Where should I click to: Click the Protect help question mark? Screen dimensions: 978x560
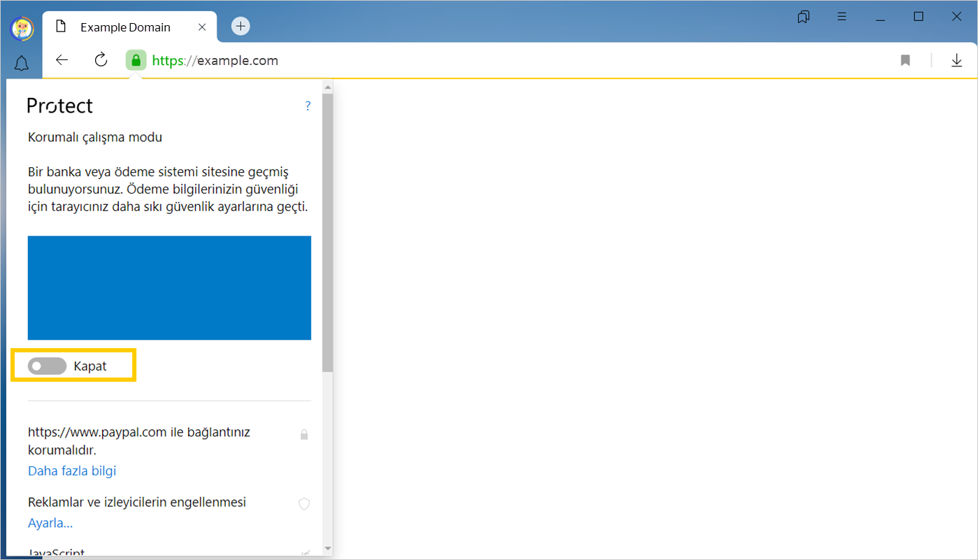click(x=308, y=106)
